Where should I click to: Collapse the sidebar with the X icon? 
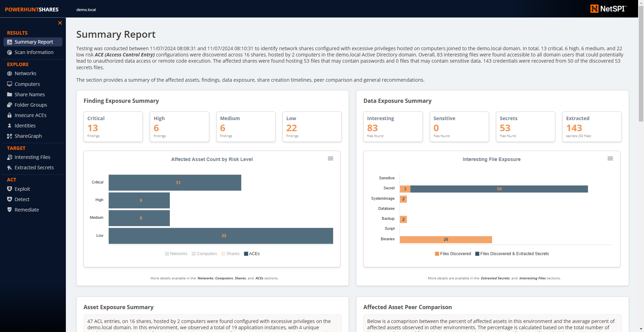tap(60, 23)
